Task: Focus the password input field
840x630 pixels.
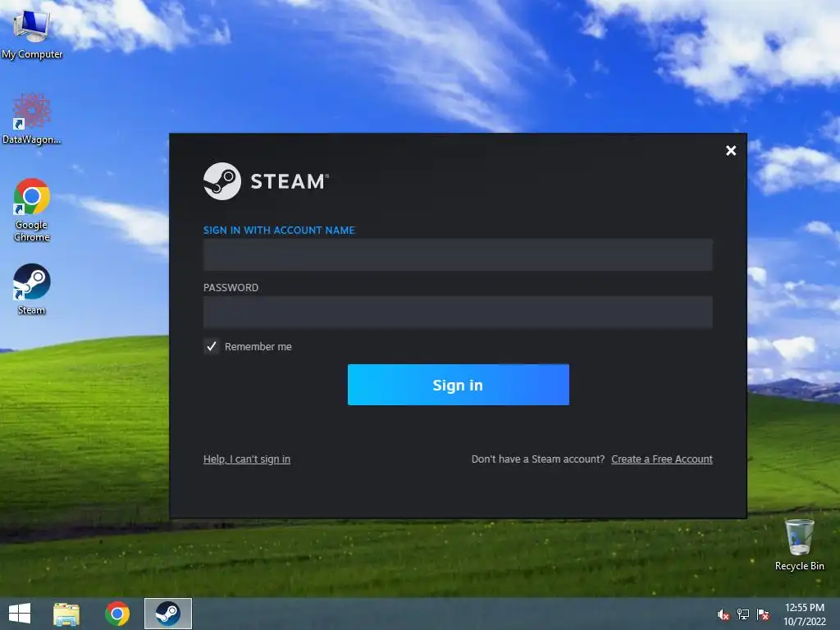Action: 458,312
